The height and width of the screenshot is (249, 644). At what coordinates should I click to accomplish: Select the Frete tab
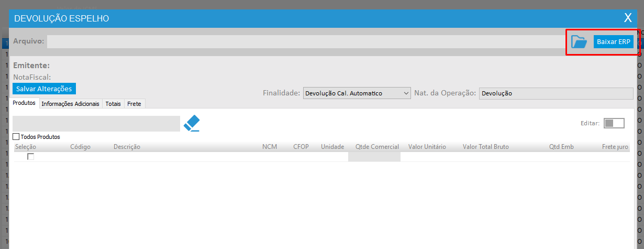point(134,104)
